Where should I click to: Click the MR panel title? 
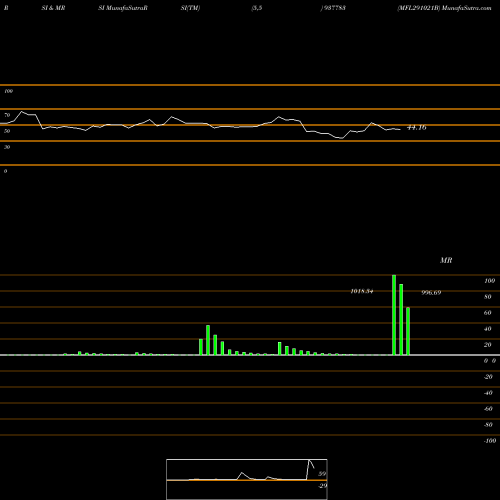[x=446, y=260]
